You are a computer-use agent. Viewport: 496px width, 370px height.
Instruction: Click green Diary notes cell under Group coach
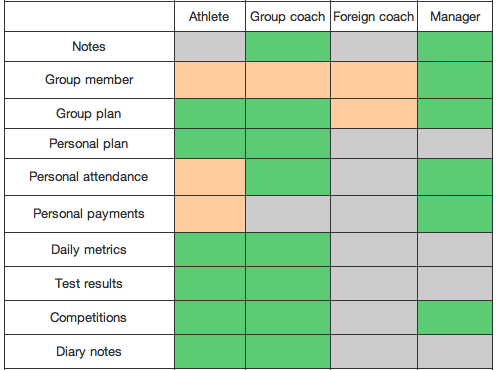pyautogui.click(x=288, y=352)
